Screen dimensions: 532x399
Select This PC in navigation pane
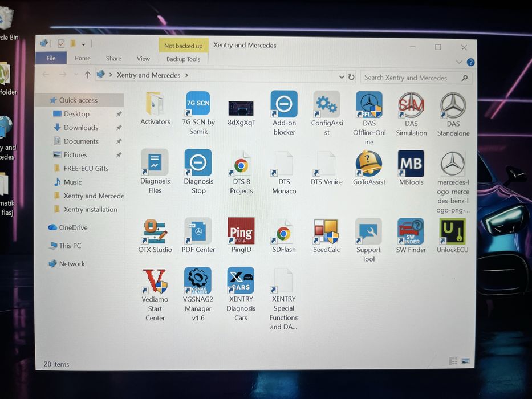pos(70,245)
